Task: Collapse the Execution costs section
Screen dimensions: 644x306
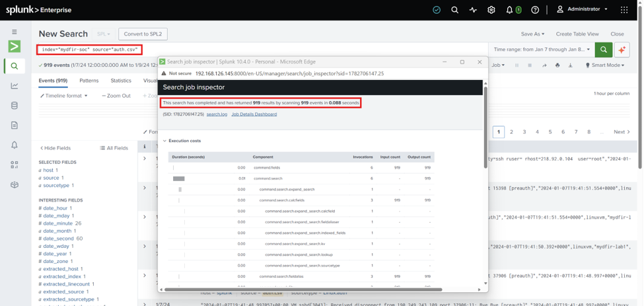Action: pos(164,141)
